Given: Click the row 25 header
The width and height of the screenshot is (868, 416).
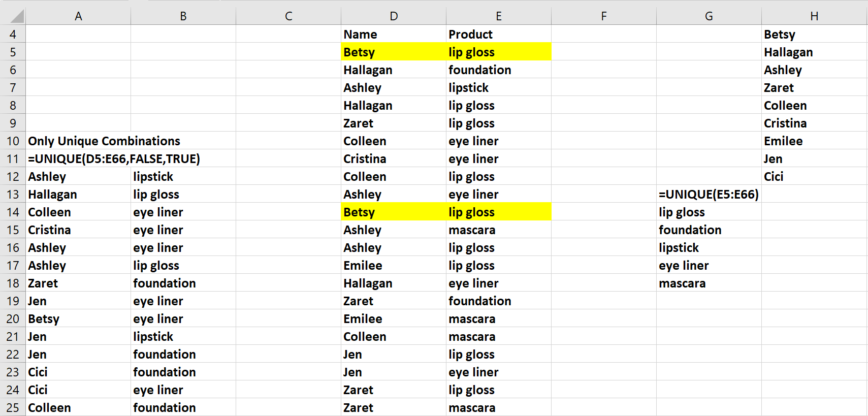Looking at the screenshot, I should coord(13,408).
